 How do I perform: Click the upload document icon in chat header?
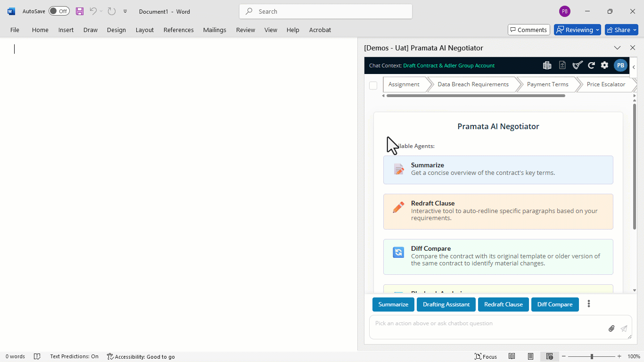coord(562,66)
